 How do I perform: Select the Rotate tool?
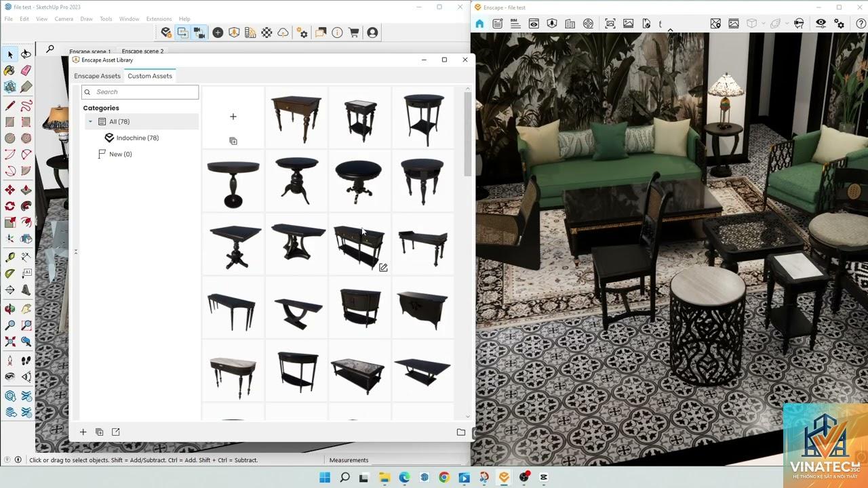click(10, 206)
